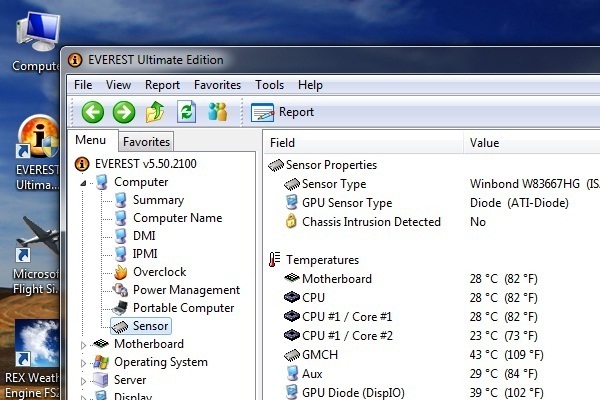Refresh the page with the refresh icon
Image resolution: width=600 pixels, height=400 pixels.
click(186, 112)
